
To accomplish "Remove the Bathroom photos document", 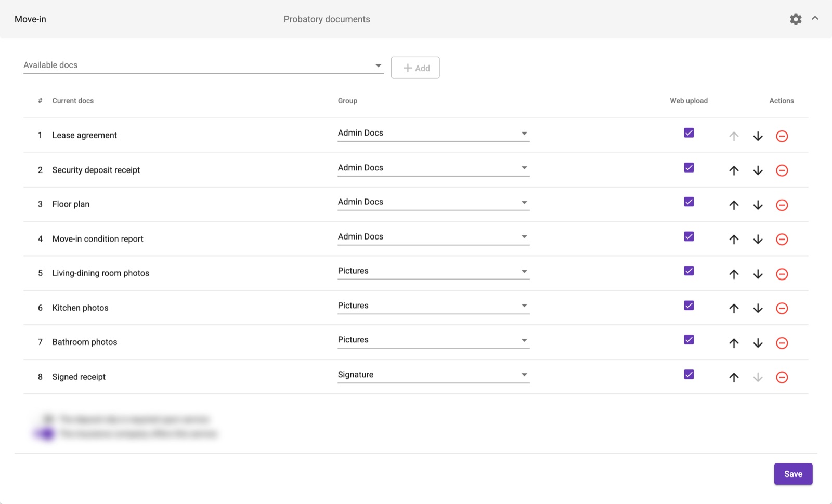I will [x=782, y=343].
